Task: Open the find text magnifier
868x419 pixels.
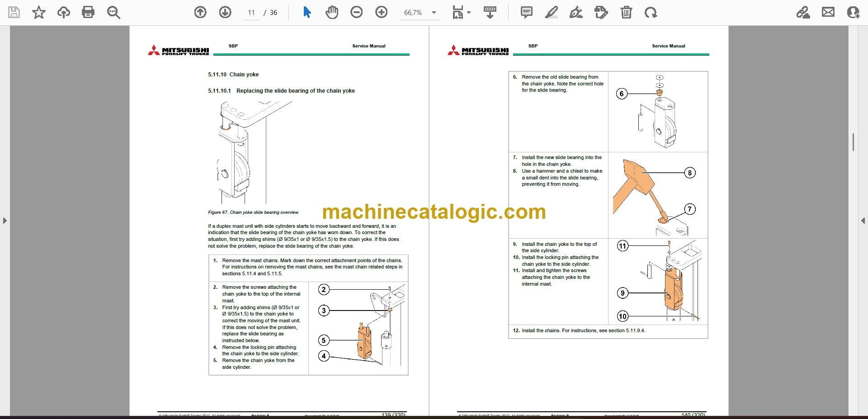Action: tap(113, 13)
